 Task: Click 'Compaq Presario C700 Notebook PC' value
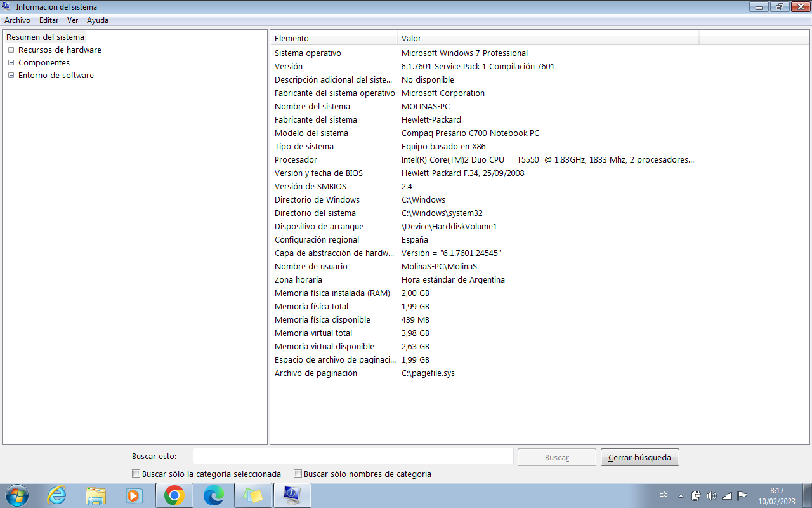[x=470, y=133]
